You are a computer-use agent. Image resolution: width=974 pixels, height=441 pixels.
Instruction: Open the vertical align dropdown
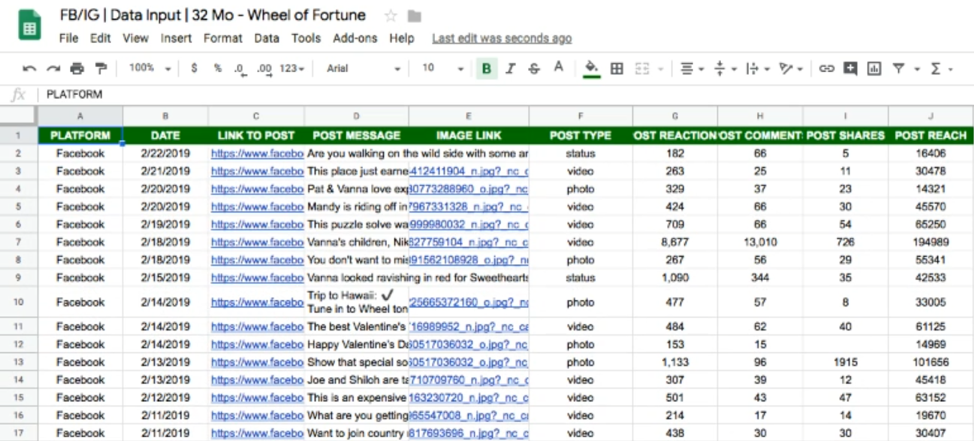click(x=725, y=68)
